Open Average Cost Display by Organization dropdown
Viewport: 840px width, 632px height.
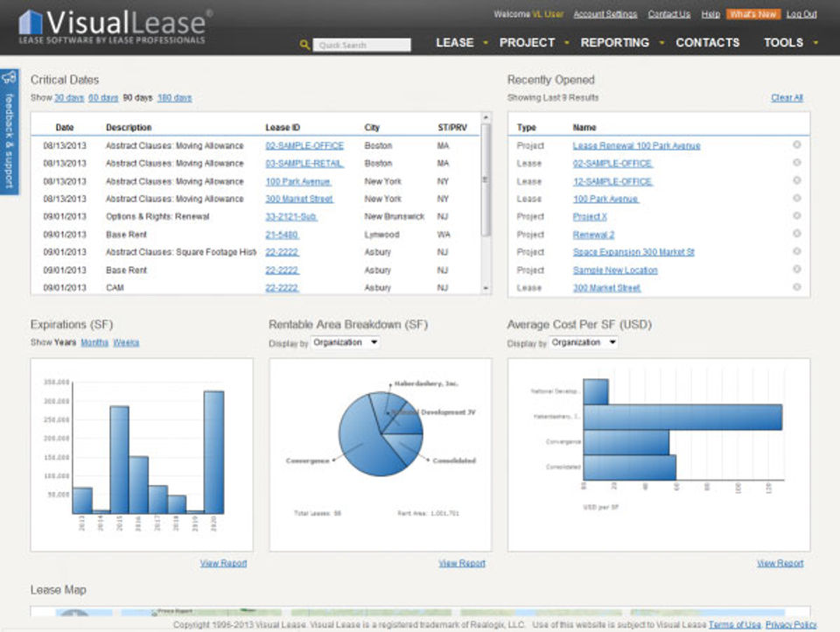pos(584,342)
